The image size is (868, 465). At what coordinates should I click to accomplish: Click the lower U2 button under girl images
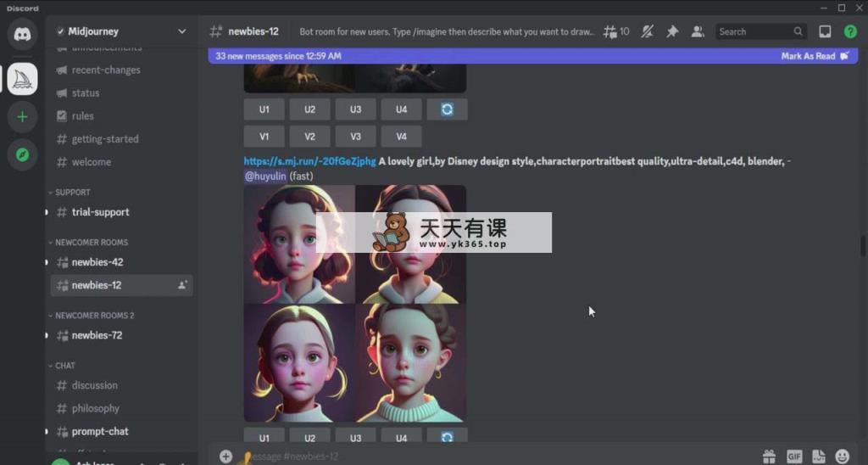[310, 437]
